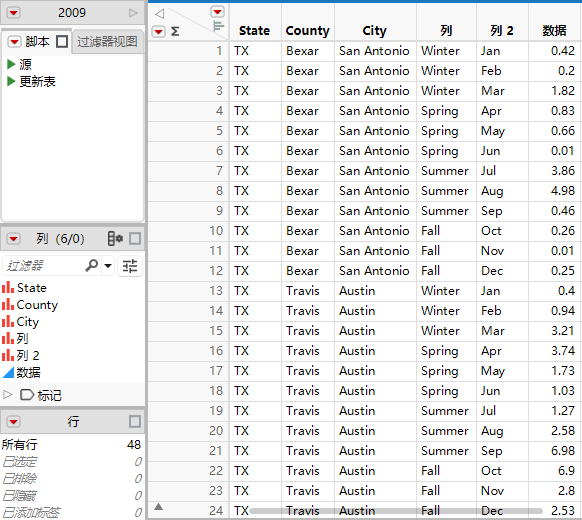Click the sort hierarchy icon in the table corner
The image size is (582, 520).
(219, 26)
